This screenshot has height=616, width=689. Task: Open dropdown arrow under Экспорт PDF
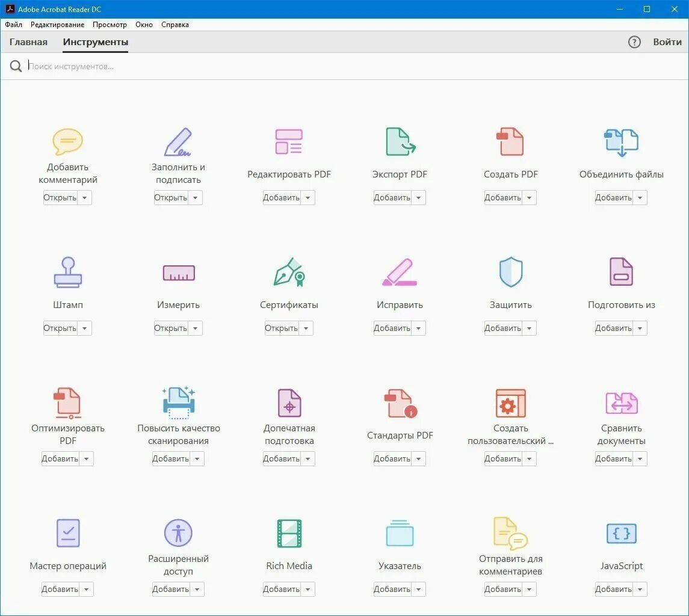click(x=418, y=198)
